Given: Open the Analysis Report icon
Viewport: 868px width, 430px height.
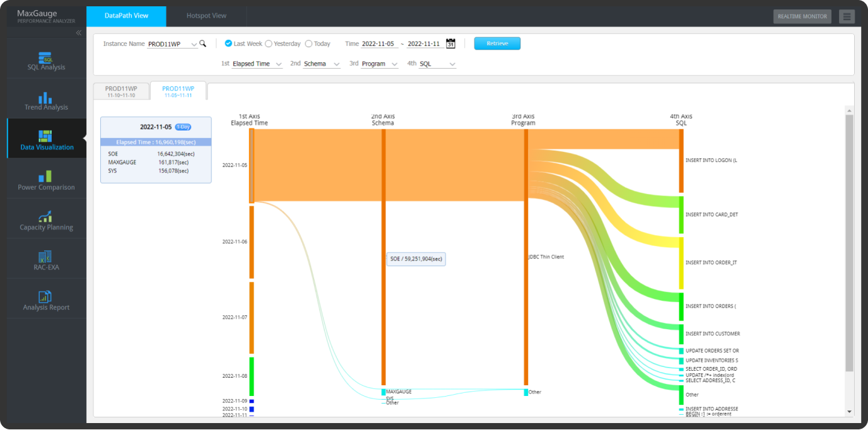Looking at the screenshot, I should pyautogui.click(x=45, y=297).
